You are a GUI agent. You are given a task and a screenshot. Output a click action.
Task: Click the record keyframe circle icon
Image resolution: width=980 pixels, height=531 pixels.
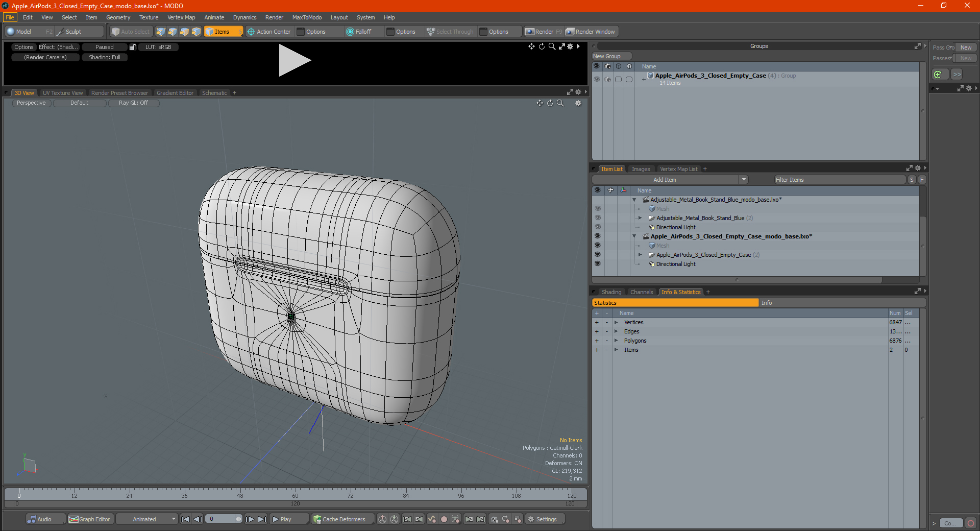(x=444, y=519)
